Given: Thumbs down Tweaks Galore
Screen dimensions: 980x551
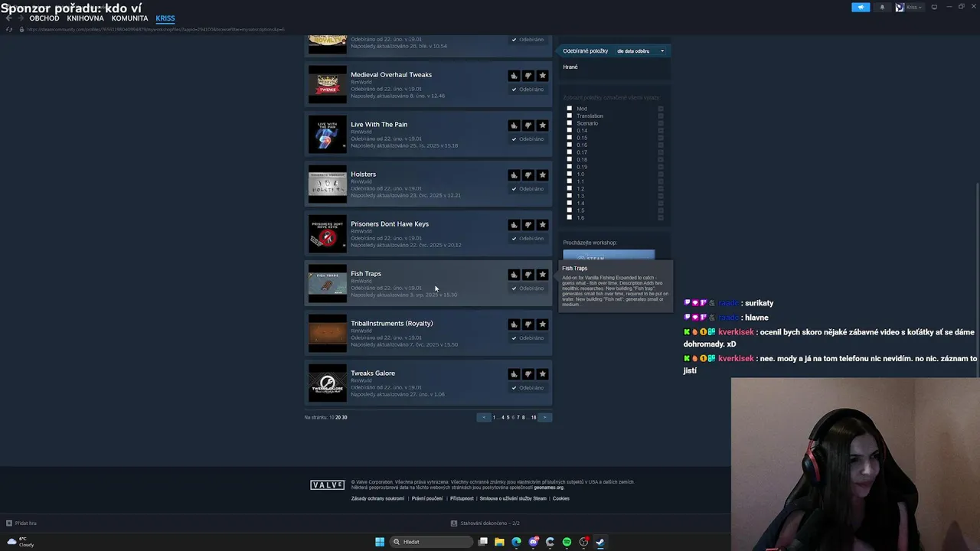Looking at the screenshot, I should (x=528, y=374).
